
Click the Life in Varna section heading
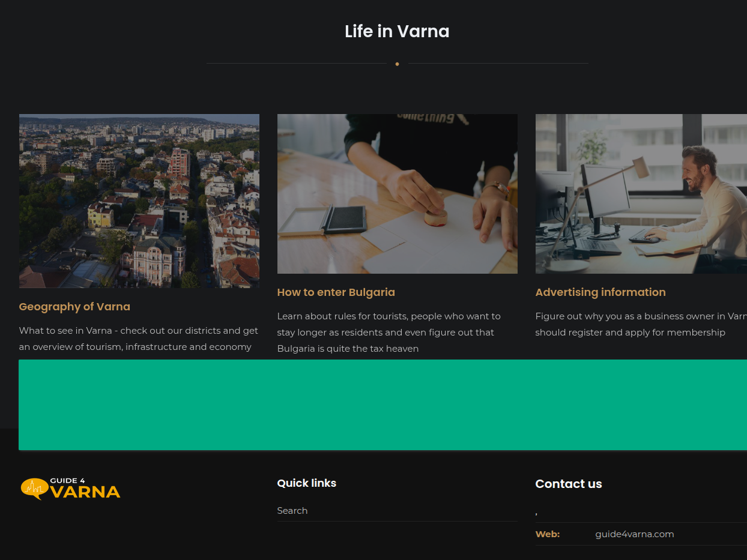point(397,31)
